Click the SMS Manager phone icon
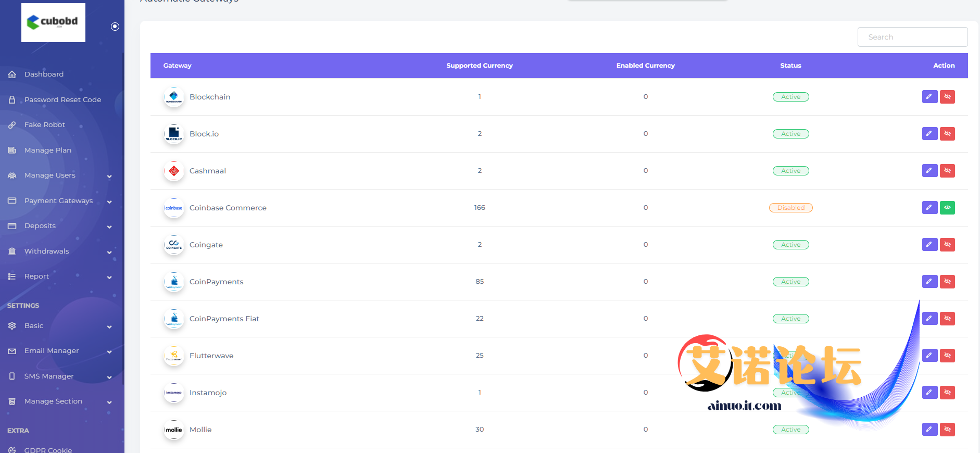 pos(12,376)
